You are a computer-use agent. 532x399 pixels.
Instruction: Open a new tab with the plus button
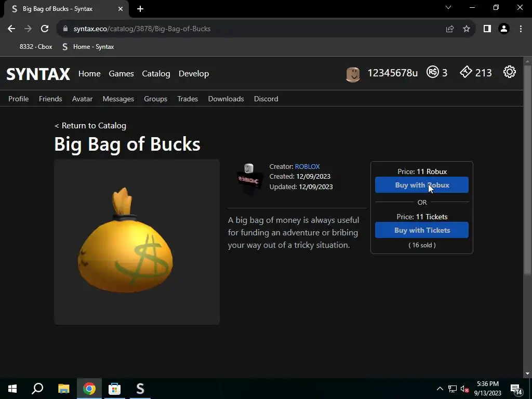click(x=140, y=9)
